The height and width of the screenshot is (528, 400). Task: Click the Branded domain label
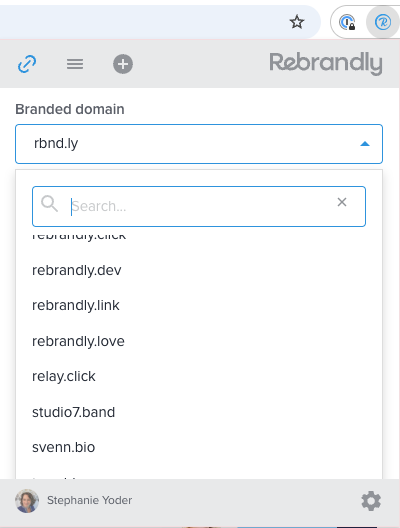(x=70, y=109)
